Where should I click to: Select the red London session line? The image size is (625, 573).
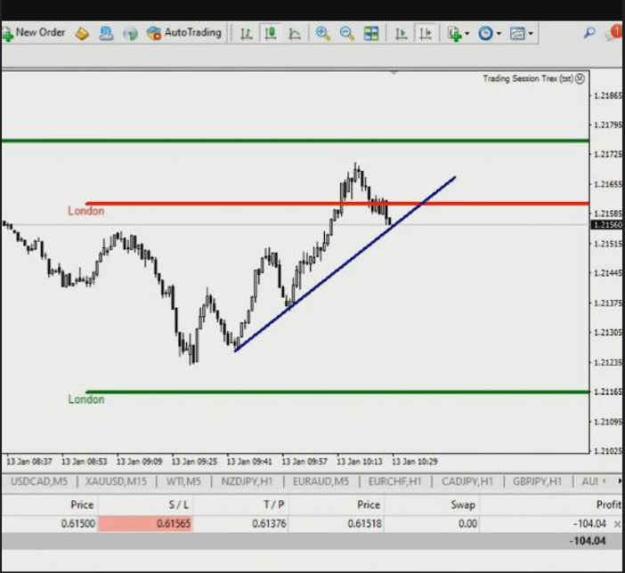[337, 204]
